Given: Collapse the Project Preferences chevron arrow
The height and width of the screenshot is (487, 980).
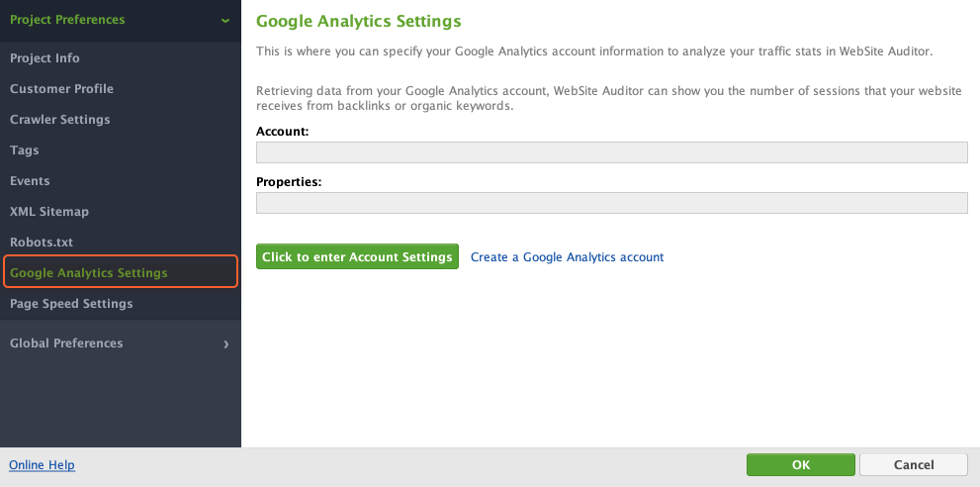Looking at the screenshot, I should [225, 20].
